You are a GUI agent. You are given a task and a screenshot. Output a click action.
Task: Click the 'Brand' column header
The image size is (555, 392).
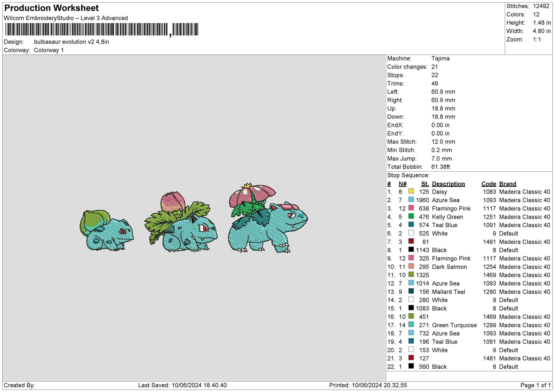(x=508, y=184)
